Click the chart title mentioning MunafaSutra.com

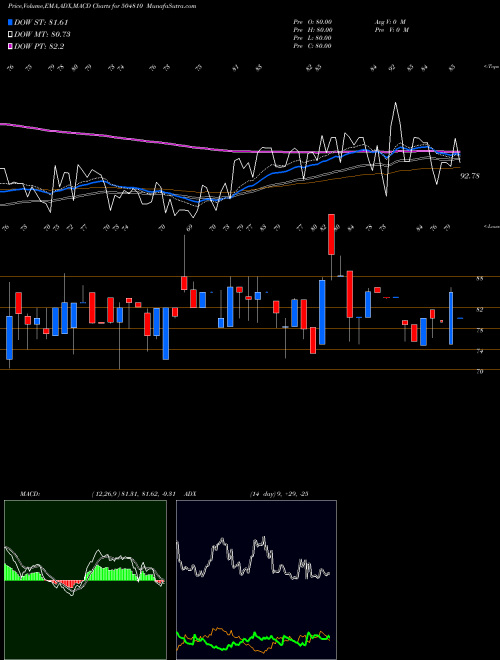click(x=102, y=6)
